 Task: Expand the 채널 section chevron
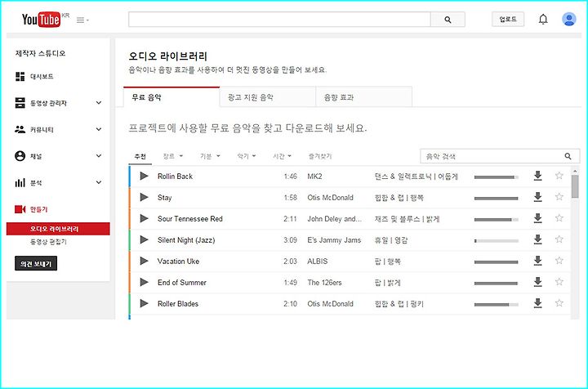[99, 156]
